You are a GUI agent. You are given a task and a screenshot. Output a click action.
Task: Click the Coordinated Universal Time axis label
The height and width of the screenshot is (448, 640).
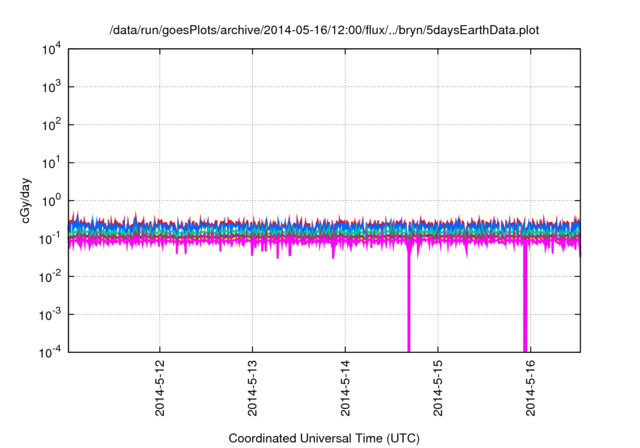[324, 438]
